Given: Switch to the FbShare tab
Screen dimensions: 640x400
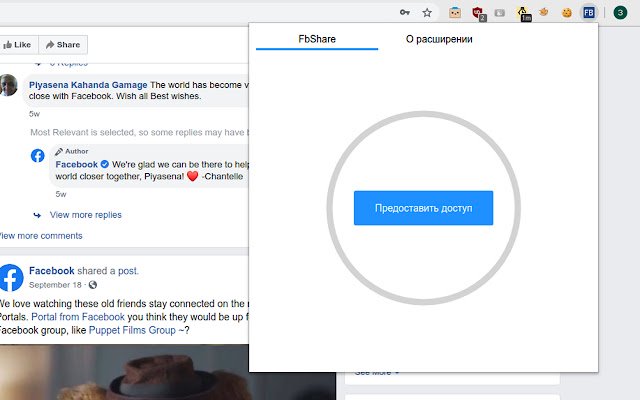Looking at the screenshot, I should click(x=317, y=39).
